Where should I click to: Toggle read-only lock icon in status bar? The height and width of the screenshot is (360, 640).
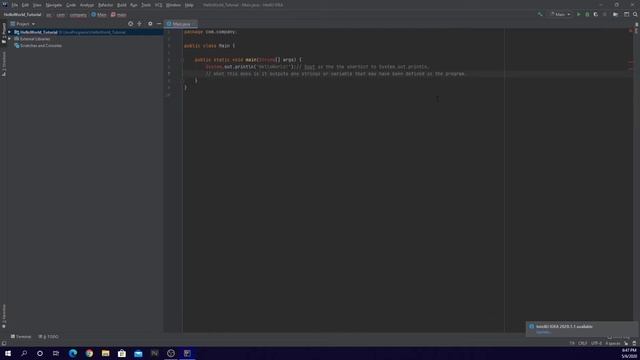[x=626, y=343]
